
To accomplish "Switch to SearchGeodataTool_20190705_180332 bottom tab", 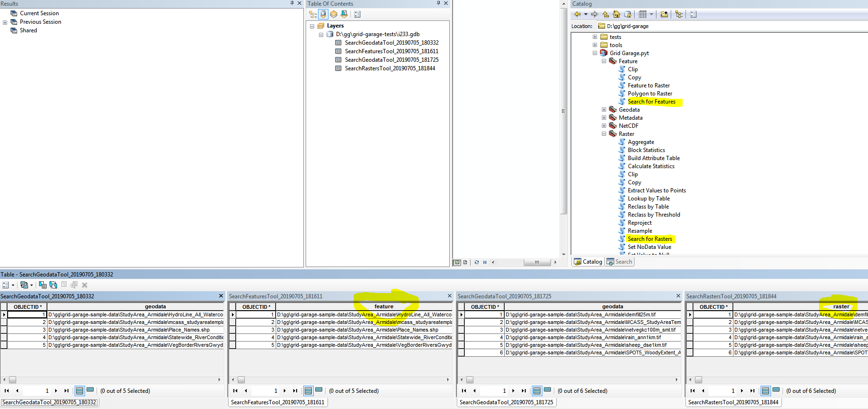I will tap(49, 402).
